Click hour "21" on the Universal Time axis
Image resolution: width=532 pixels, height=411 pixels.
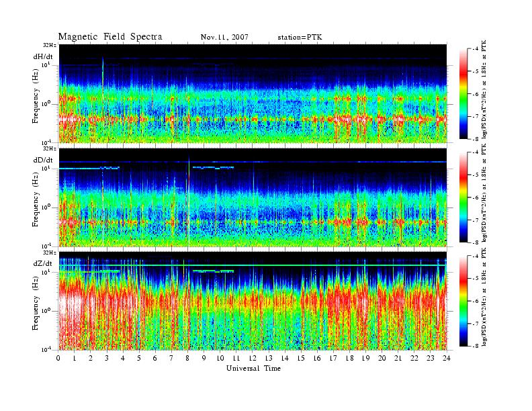point(398,358)
